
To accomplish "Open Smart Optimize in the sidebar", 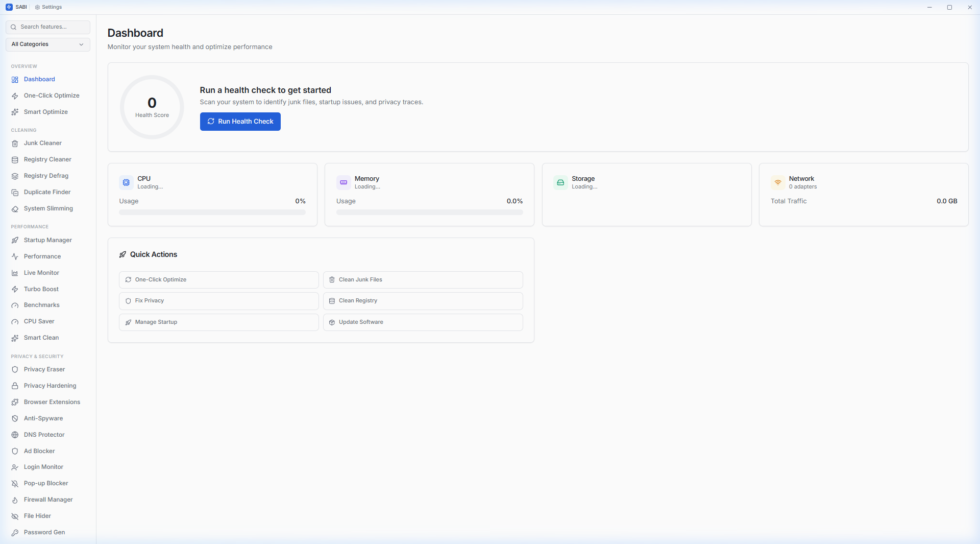I will tap(48, 112).
